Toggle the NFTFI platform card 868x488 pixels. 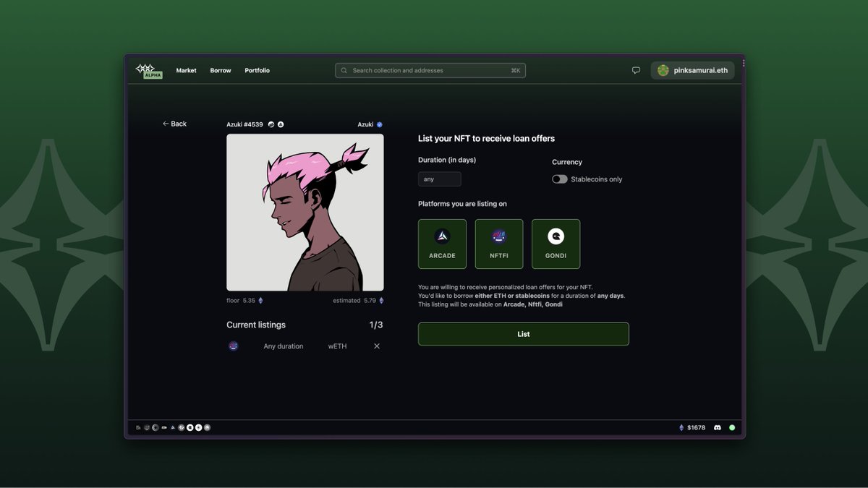(x=499, y=244)
